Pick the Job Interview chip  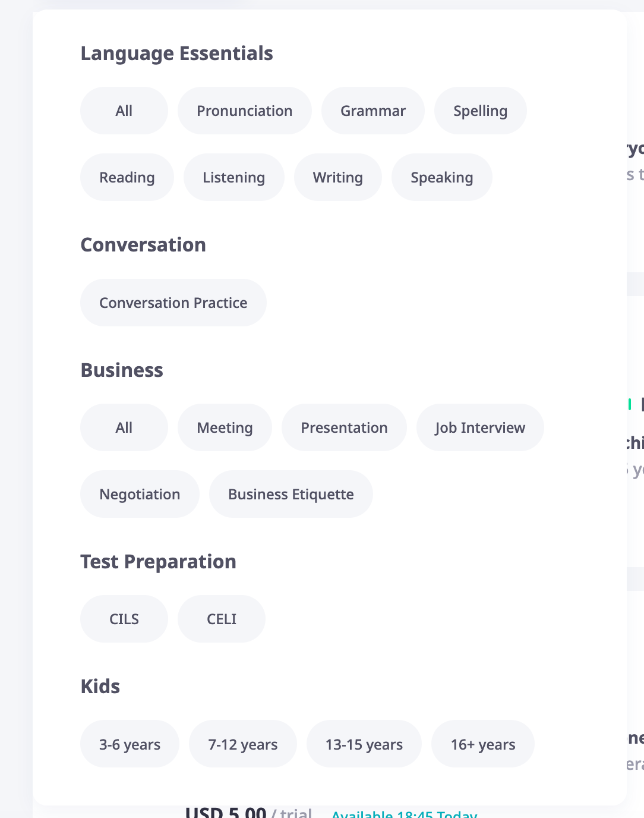(x=480, y=427)
